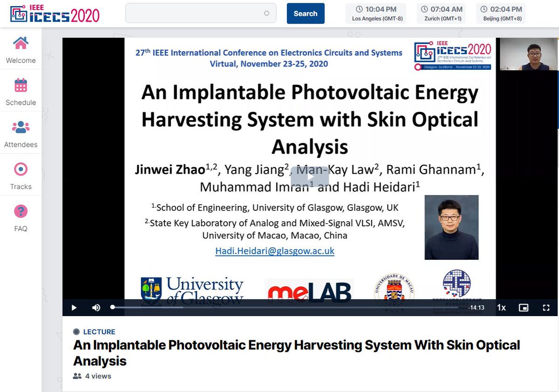Screen dimensions: 559x392
Task: Click the Tracks menu label
Action: pos(20,187)
